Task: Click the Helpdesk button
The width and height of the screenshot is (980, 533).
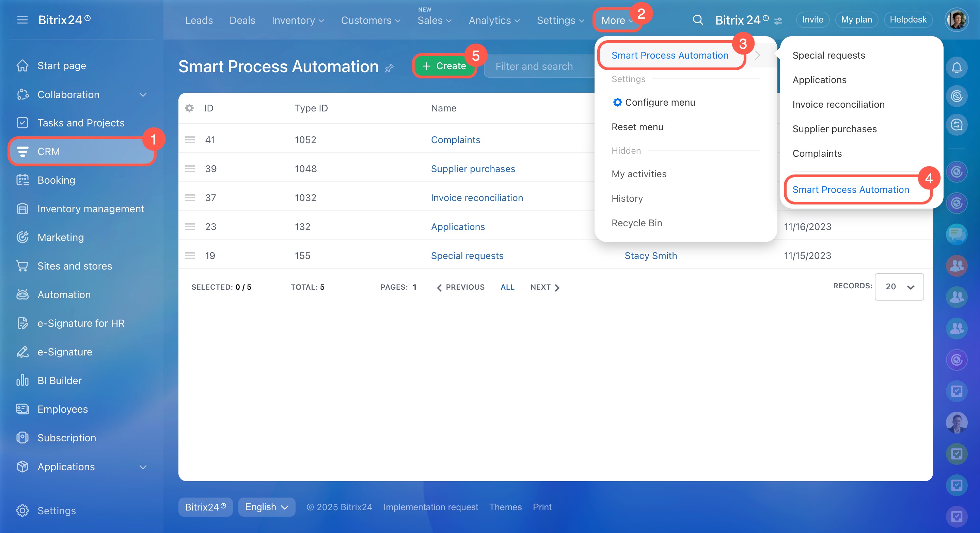Action: 908,20
